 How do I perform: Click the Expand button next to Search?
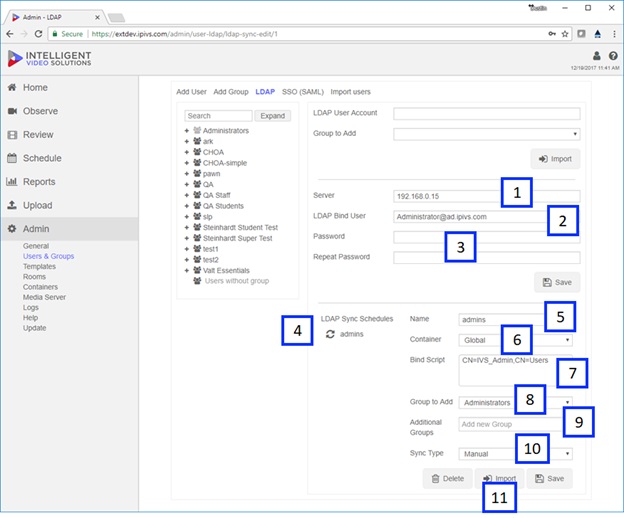click(273, 116)
